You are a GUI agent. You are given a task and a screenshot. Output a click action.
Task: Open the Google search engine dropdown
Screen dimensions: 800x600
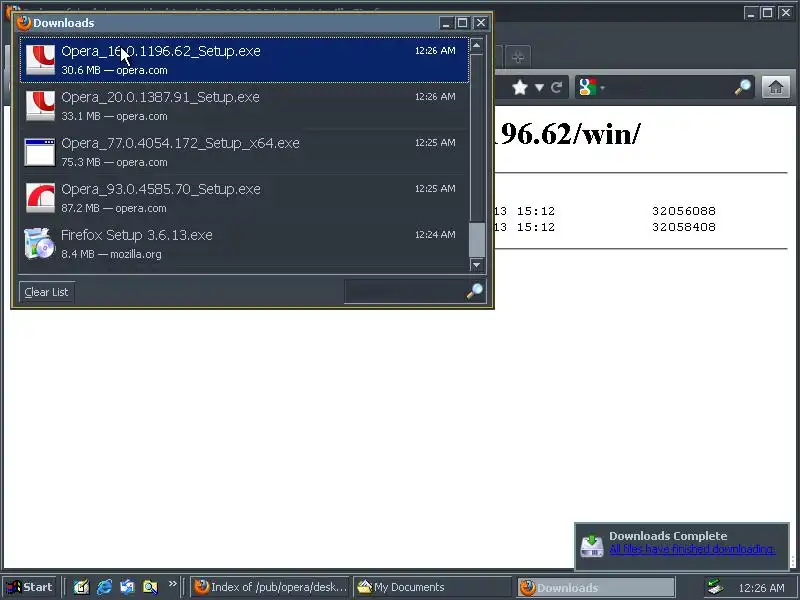[x=592, y=87]
